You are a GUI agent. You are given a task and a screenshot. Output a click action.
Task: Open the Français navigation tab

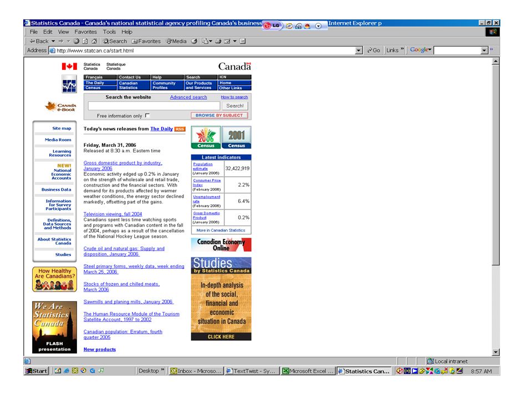pyautogui.click(x=100, y=77)
